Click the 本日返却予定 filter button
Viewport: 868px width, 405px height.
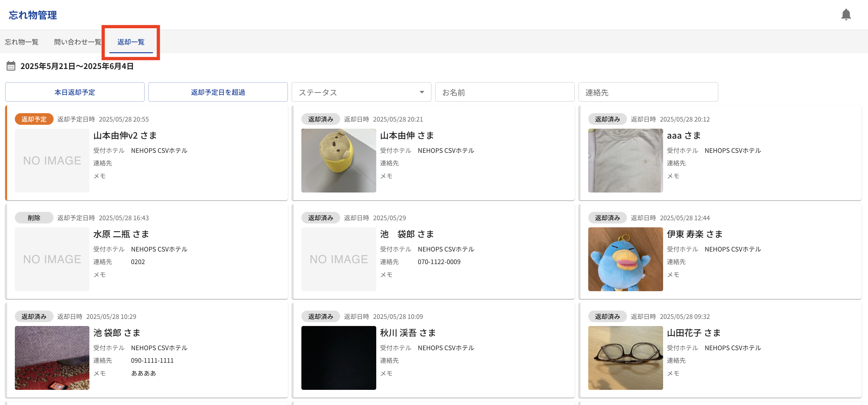click(x=75, y=92)
